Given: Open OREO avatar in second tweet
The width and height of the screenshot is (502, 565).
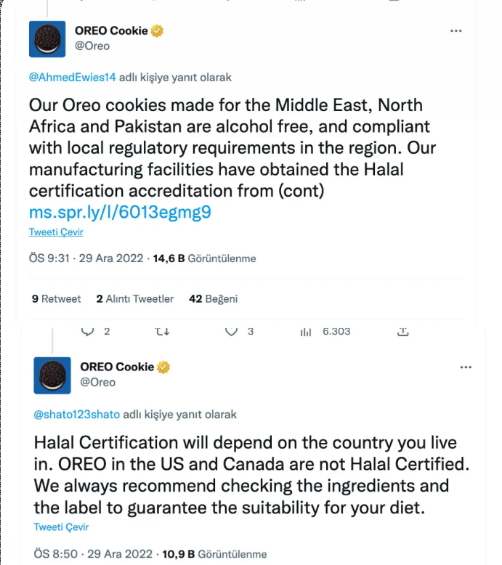Looking at the screenshot, I should [52, 375].
